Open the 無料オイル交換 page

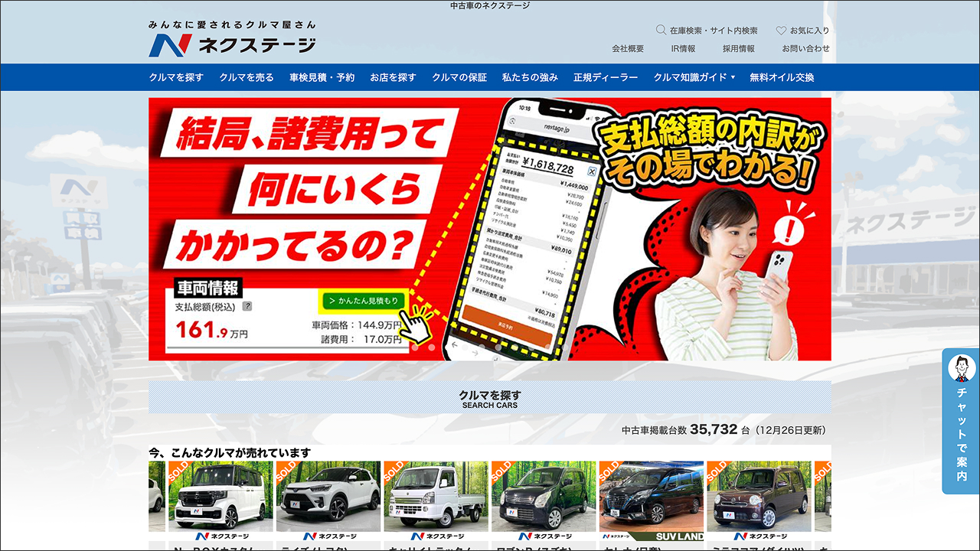pyautogui.click(x=782, y=77)
